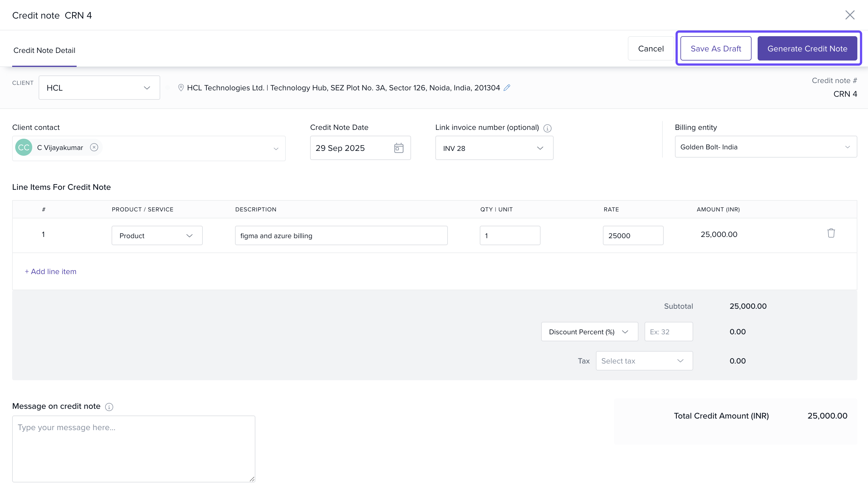Click info icon next to Link invoice number
Image resolution: width=868 pixels, height=494 pixels.
[x=547, y=128]
